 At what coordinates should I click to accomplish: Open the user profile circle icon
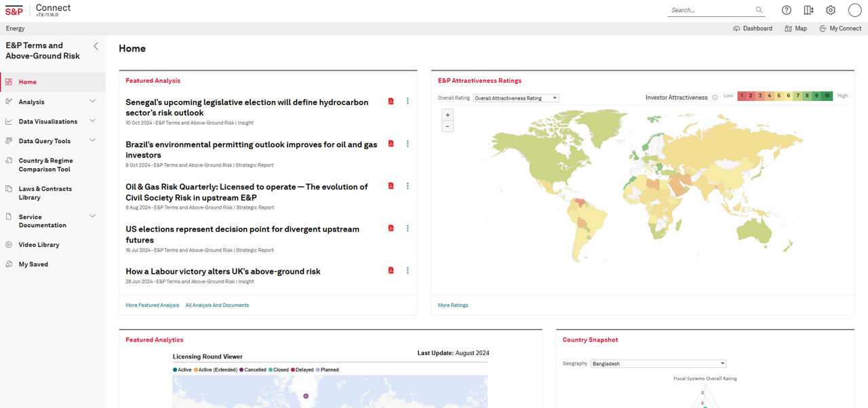tap(854, 10)
